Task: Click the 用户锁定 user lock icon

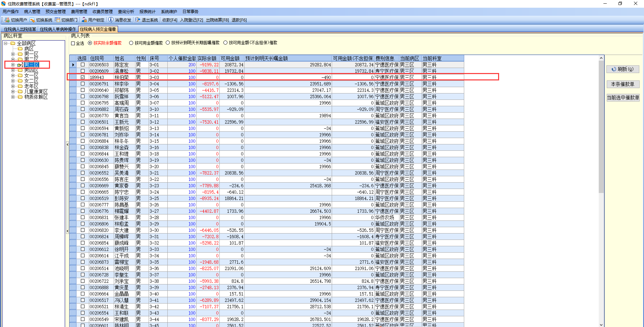Action: pos(85,20)
